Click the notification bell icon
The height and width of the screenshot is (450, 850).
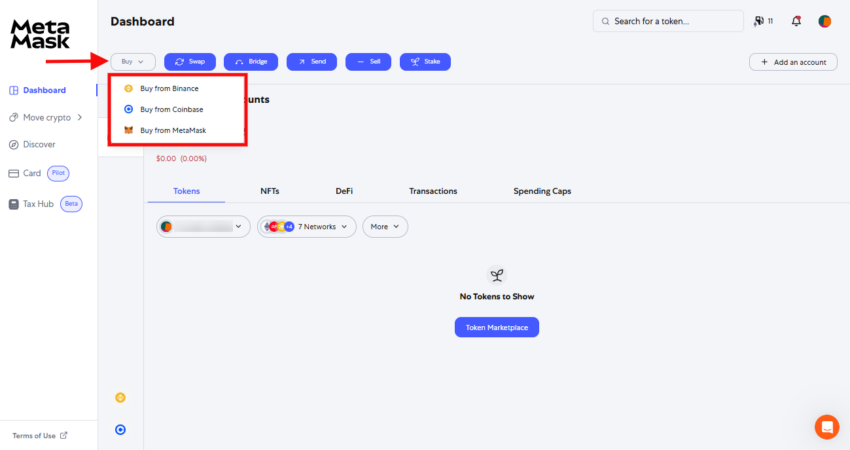(x=796, y=21)
